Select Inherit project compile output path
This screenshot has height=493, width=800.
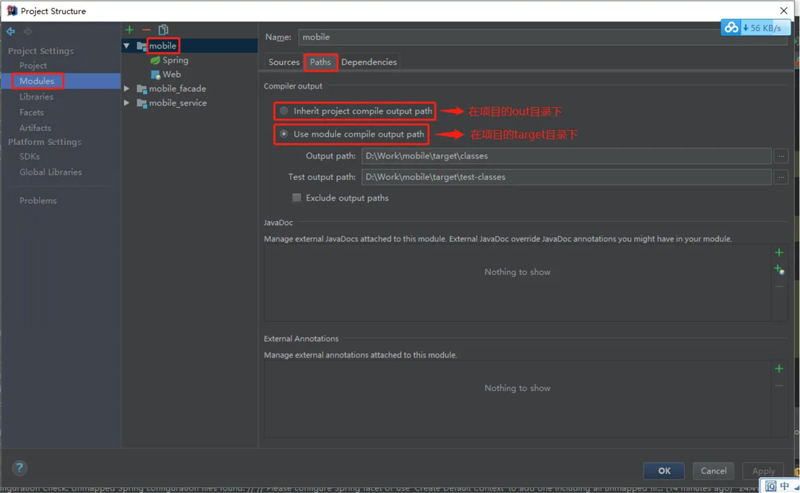(285, 111)
